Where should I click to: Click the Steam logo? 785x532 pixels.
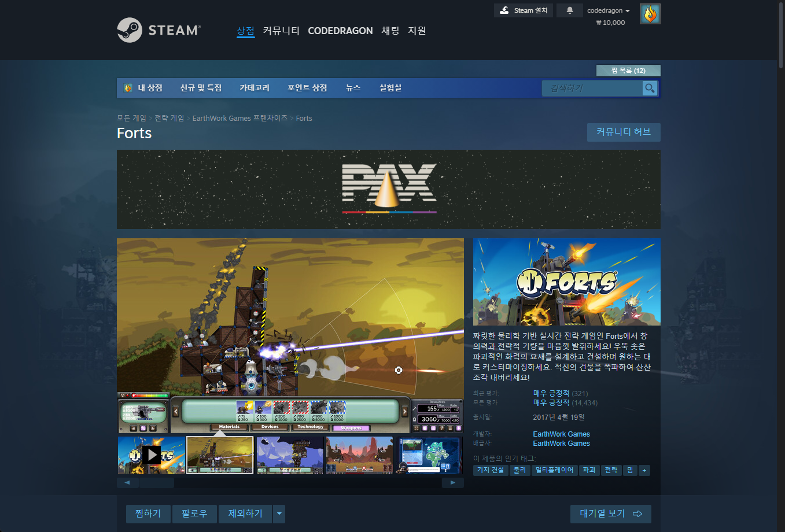pos(159,30)
